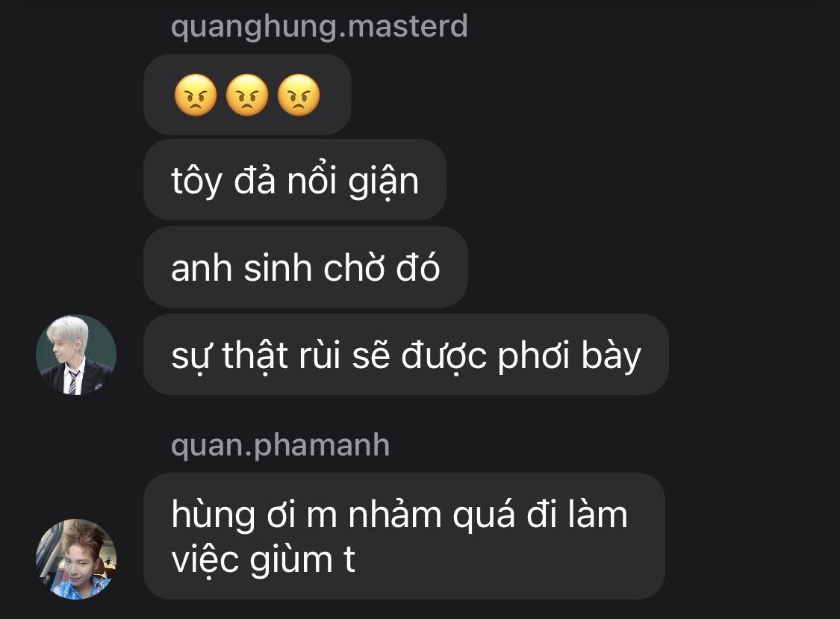840x619 pixels.
Task: Tap the 'sự thật rùi sẽ được phơi bày' message
Action: [x=405, y=355]
